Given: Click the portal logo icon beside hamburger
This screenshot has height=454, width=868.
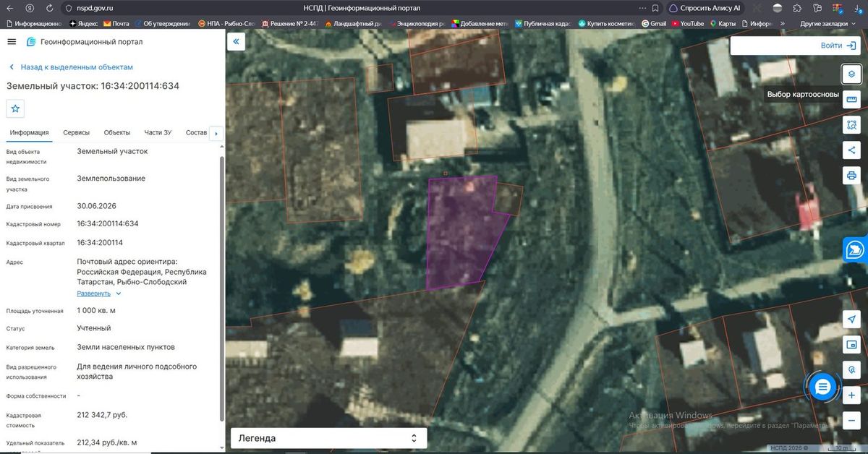Looking at the screenshot, I should (31, 42).
